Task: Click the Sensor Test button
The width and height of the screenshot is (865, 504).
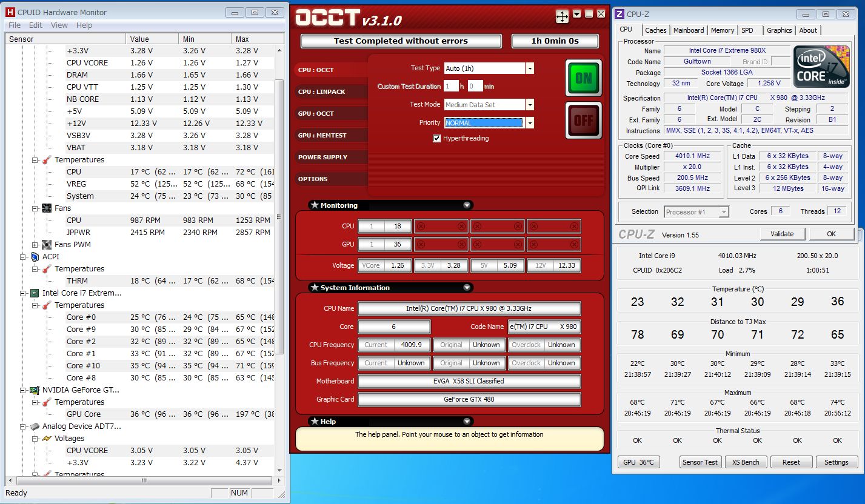Action: [700, 462]
